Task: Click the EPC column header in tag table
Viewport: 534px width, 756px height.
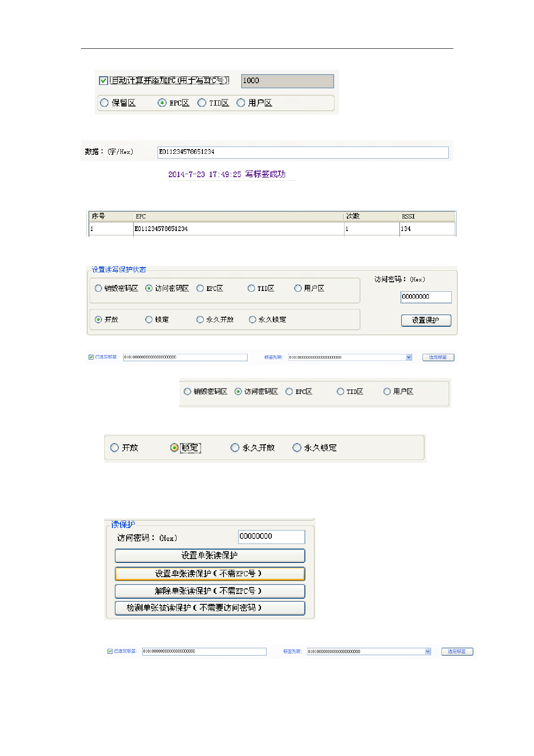Action: (x=238, y=216)
